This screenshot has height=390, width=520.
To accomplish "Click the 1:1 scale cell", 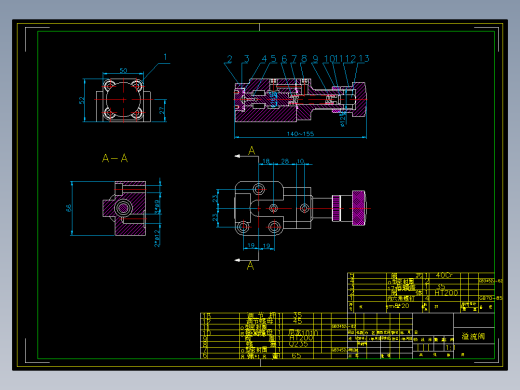I will click(450, 348).
